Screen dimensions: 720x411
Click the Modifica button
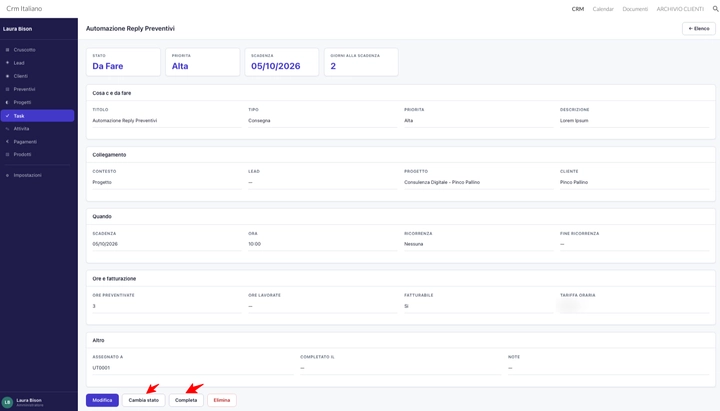(x=102, y=400)
